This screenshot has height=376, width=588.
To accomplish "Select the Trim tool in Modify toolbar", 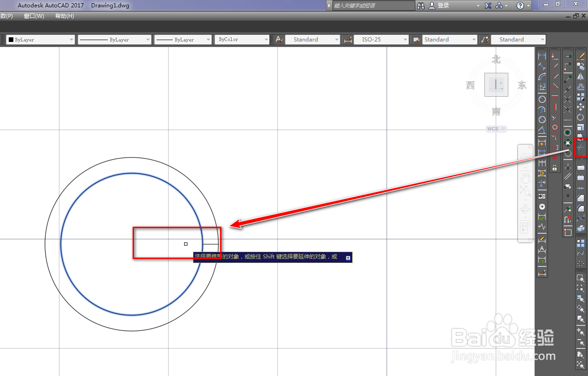I will click(x=580, y=147).
